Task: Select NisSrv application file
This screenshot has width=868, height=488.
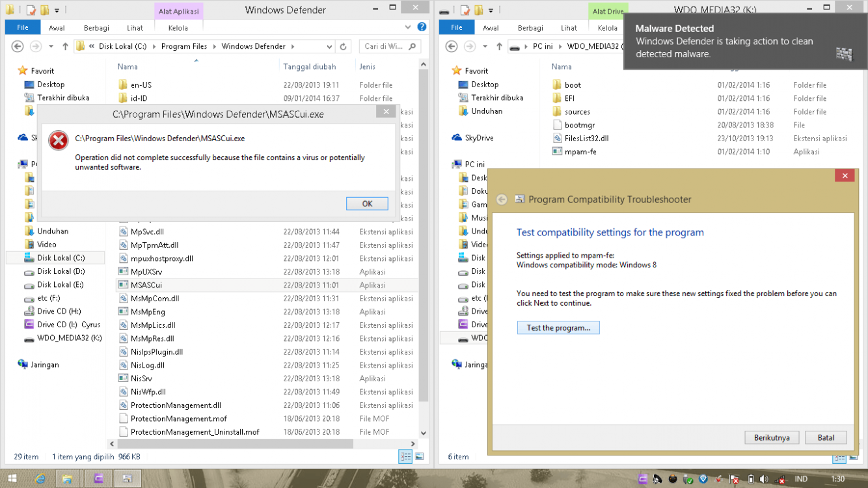Action: [141, 378]
